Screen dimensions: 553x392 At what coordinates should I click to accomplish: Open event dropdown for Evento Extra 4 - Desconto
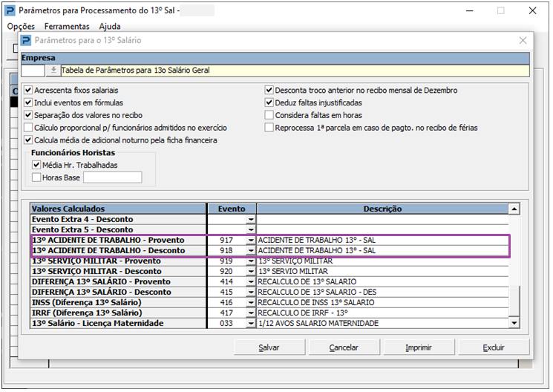[250, 220]
